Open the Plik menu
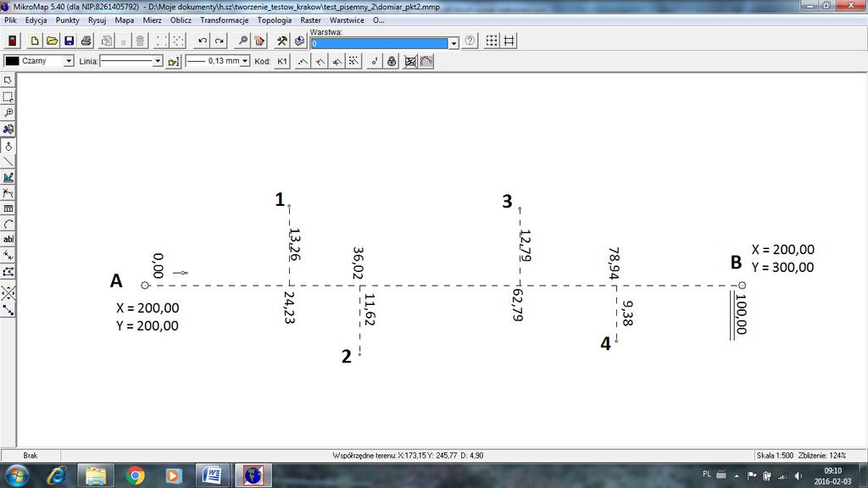The height and width of the screenshot is (488, 868). 10,20
